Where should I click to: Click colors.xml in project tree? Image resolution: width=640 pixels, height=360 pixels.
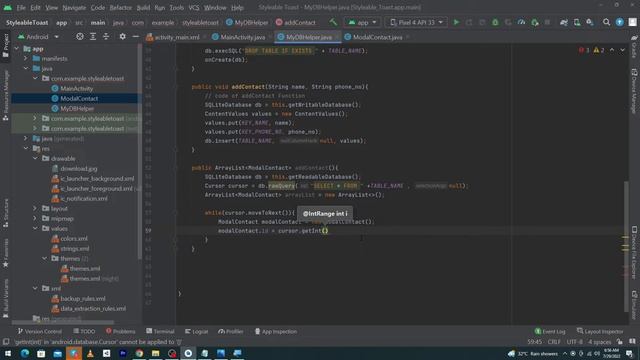(x=74, y=238)
